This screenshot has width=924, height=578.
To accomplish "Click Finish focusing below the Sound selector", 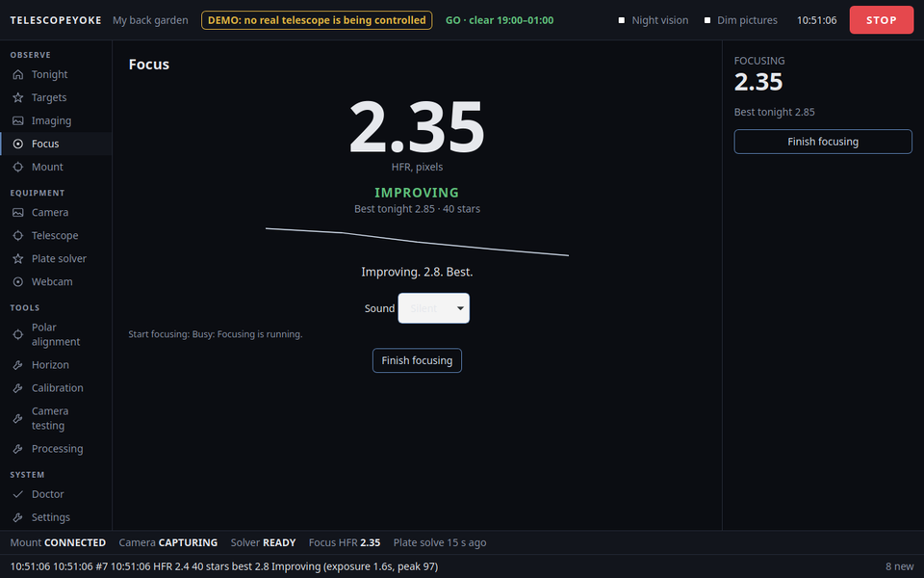I will point(417,360).
